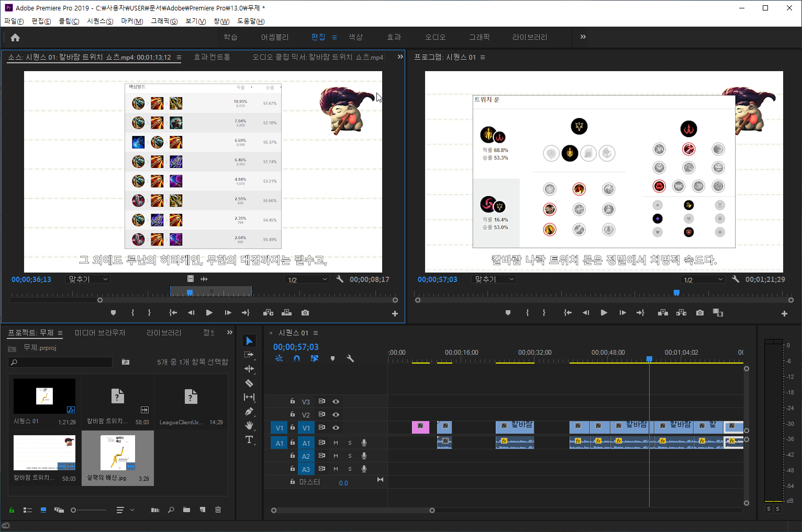Expand workspace overflow chevron
The image size is (802, 532).
coord(583,37)
